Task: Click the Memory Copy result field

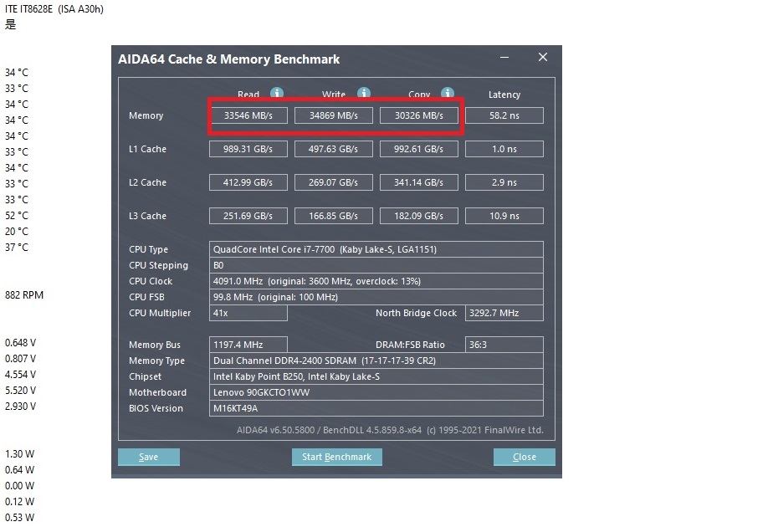Action: 419,115
